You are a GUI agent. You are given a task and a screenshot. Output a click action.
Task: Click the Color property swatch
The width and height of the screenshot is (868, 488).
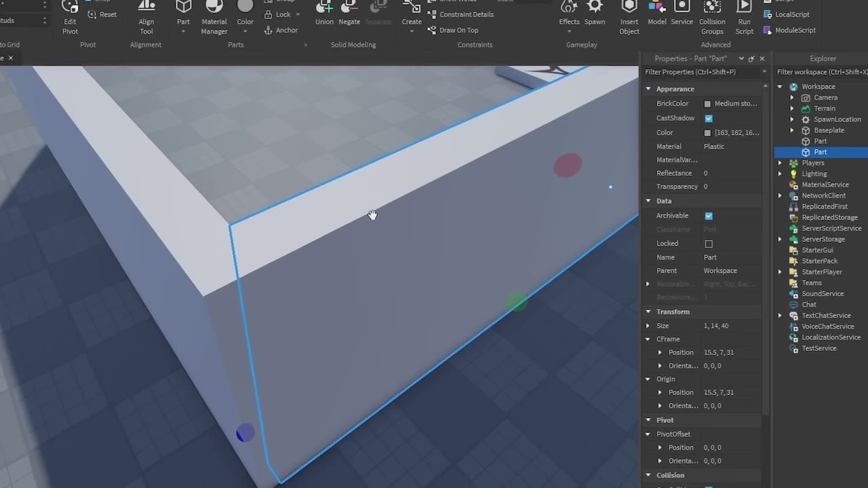[x=707, y=133]
